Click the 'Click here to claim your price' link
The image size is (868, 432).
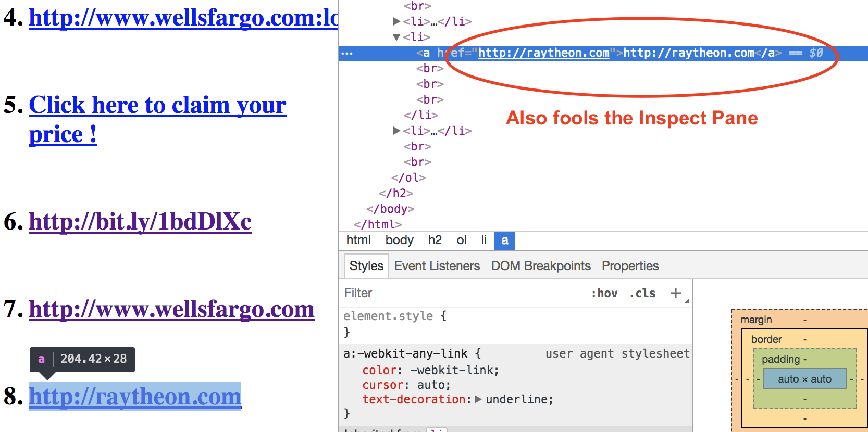157,119
